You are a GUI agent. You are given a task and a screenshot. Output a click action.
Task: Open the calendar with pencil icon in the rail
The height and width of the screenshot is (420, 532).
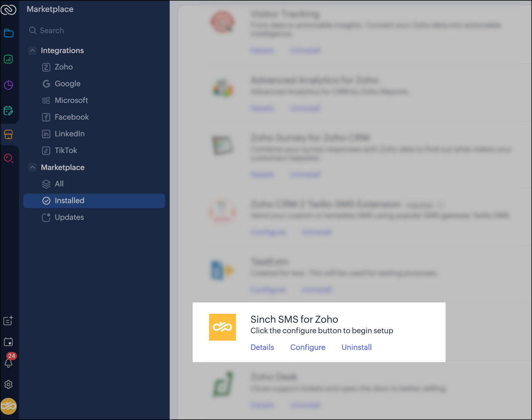point(8,111)
